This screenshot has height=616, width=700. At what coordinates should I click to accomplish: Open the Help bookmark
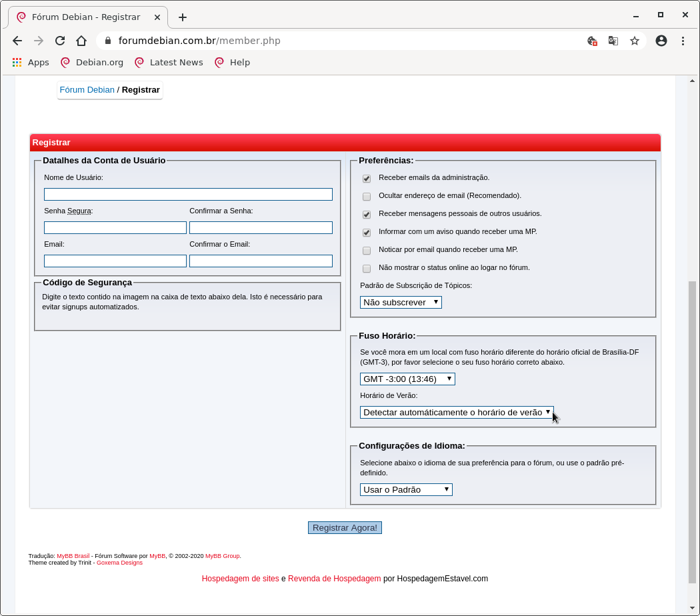[232, 63]
